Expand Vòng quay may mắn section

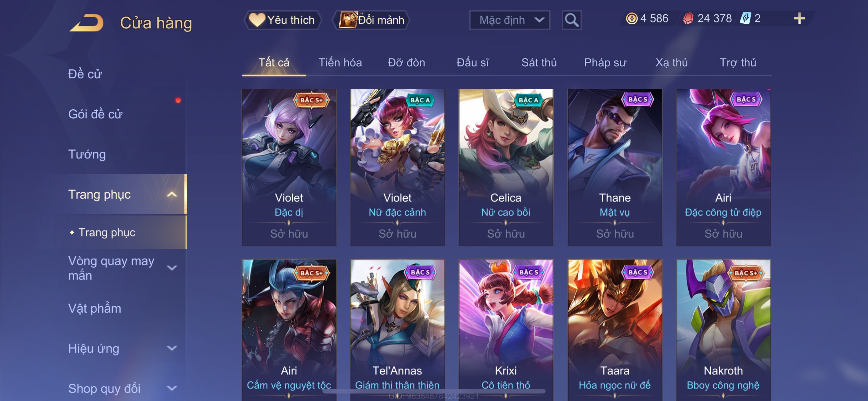pyautogui.click(x=172, y=268)
